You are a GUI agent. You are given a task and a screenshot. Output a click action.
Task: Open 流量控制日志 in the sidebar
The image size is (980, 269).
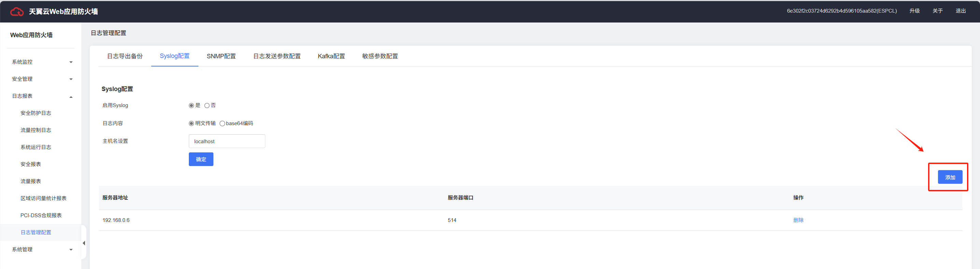[x=36, y=130]
